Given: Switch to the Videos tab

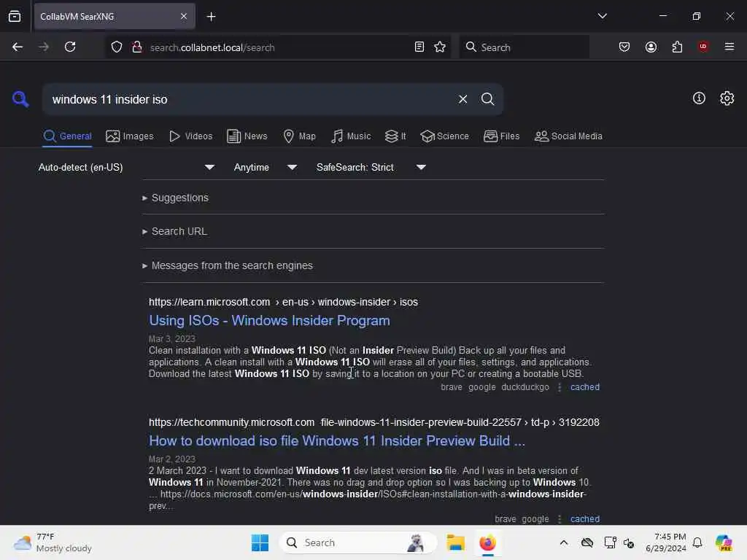Looking at the screenshot, I should (190, 136).
